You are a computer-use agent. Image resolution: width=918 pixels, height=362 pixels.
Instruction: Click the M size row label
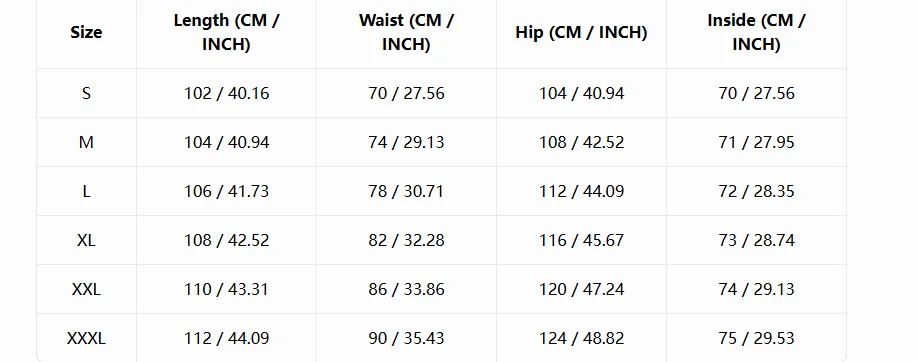[86, 142]
